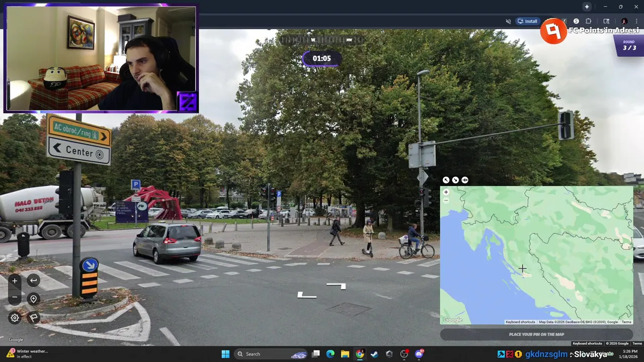Open Task View on the taskbar

pyautogui.click(x=315, y=354)
